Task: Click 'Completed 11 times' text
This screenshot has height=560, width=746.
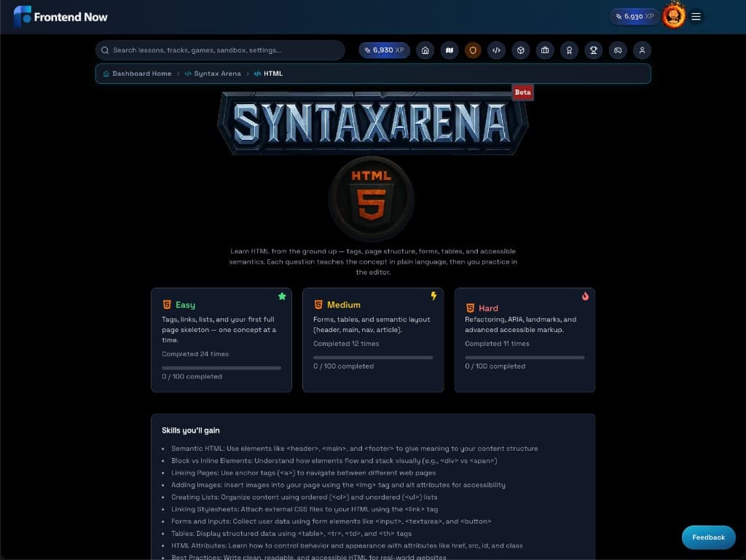Action: tap(497, 344)
